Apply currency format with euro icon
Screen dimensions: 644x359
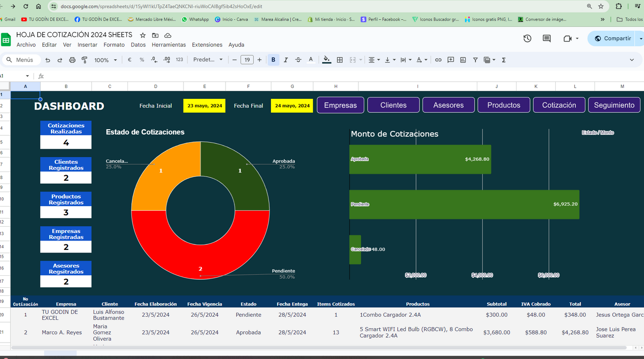point(129,60)
